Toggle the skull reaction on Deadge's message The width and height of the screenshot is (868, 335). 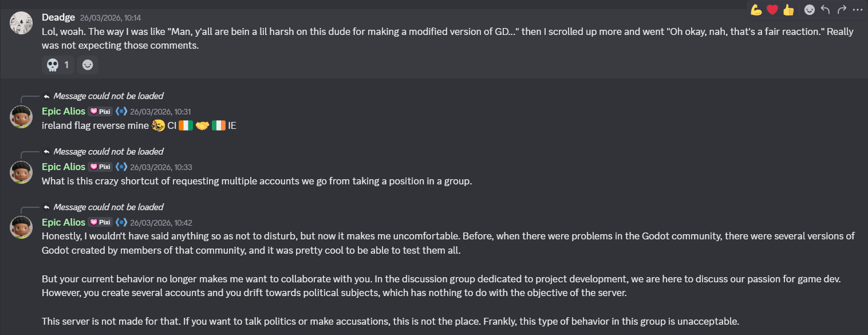[58, 65]
